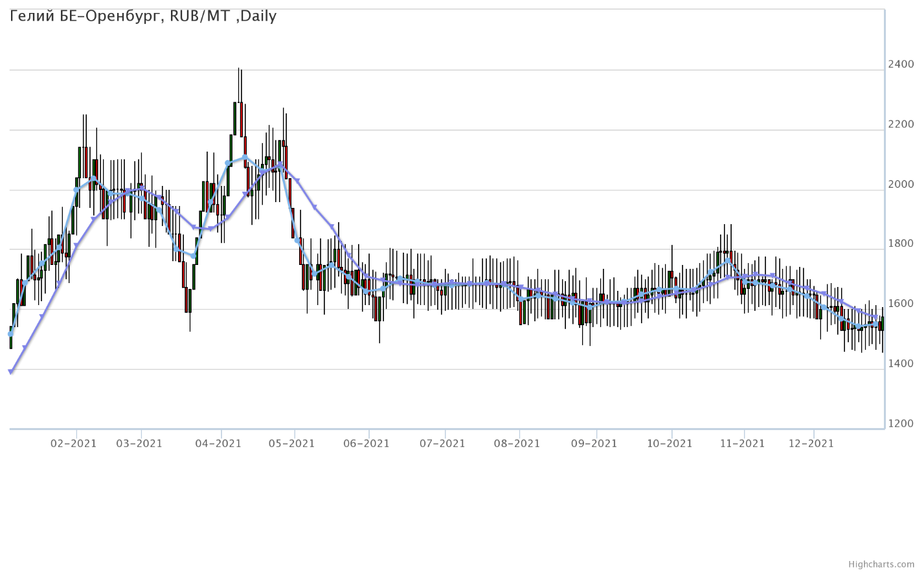The width and height of the screenshot is (924, 572).
Task: Select the 12-2021 date axis label
Action: click(811, 444)
